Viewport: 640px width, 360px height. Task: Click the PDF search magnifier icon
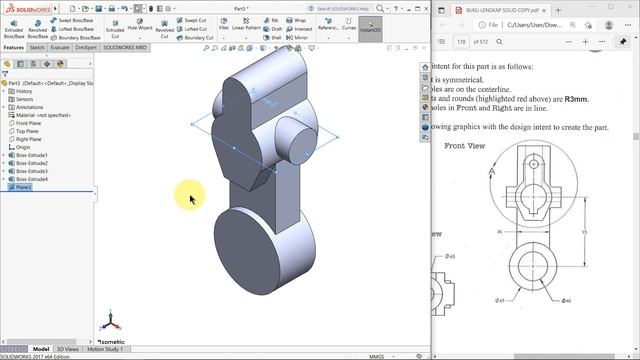coord(499,42)
